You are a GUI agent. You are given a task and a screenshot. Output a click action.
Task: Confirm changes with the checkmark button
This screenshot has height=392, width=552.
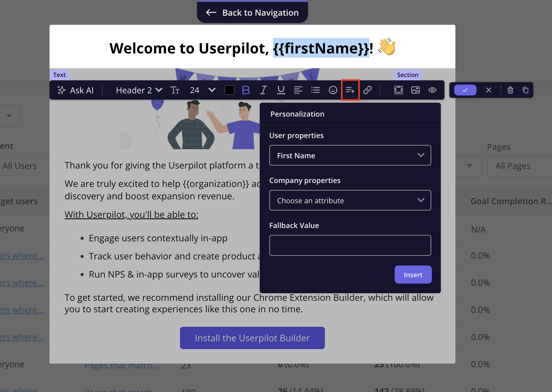pos(465,90)
